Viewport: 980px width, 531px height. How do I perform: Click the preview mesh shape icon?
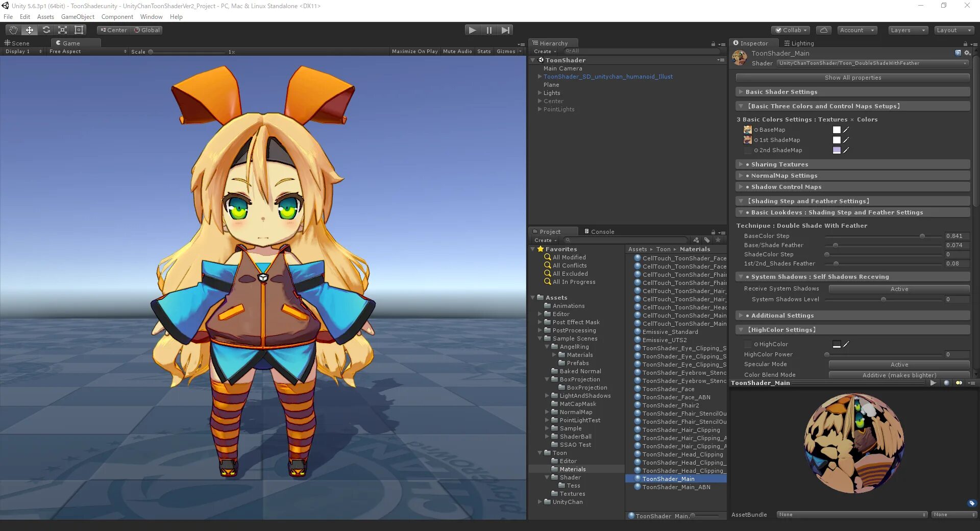coord(946,383)
